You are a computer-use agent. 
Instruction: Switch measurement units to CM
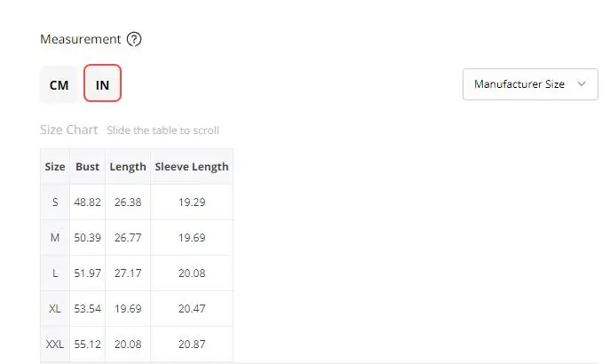[x=59, y=84]
